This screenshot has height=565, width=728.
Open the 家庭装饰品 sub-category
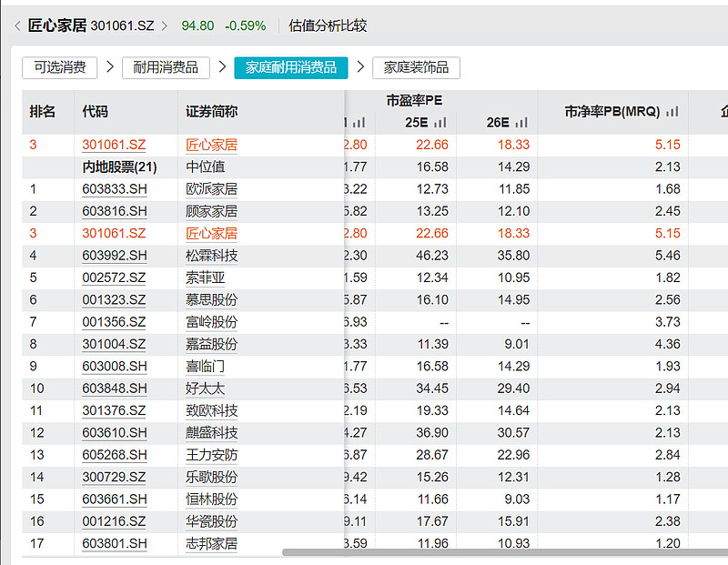point(416,67)
